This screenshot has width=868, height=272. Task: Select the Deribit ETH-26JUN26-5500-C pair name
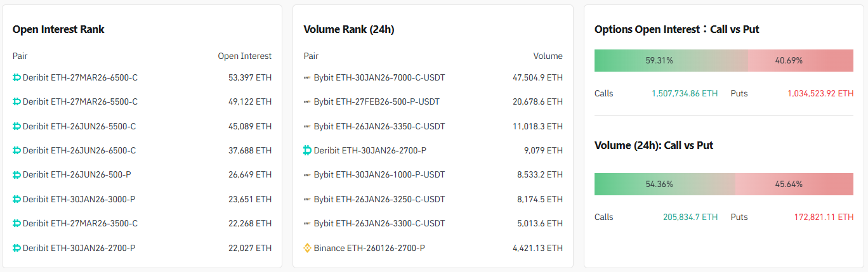(79, 126)
